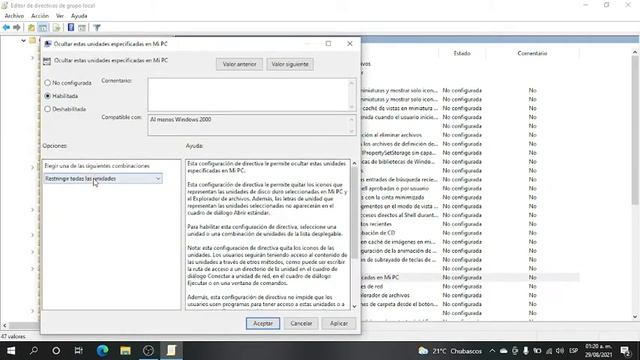Open the Ver menu
The image size is (640, 360).
[x=60, y=16]
